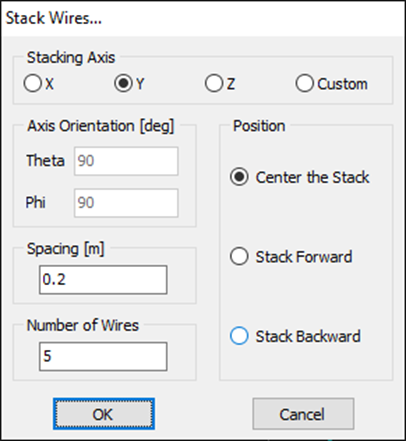Focus the Spacing value field showing 0.2
Image resolution: width=406 pixels, height=441 pixels.
(x=103, y=280)
